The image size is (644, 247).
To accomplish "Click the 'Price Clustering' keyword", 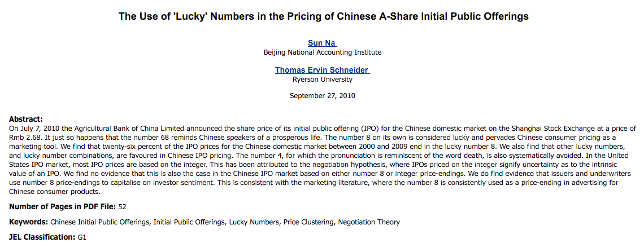I will pyautogui.click(x=308, y=222).
